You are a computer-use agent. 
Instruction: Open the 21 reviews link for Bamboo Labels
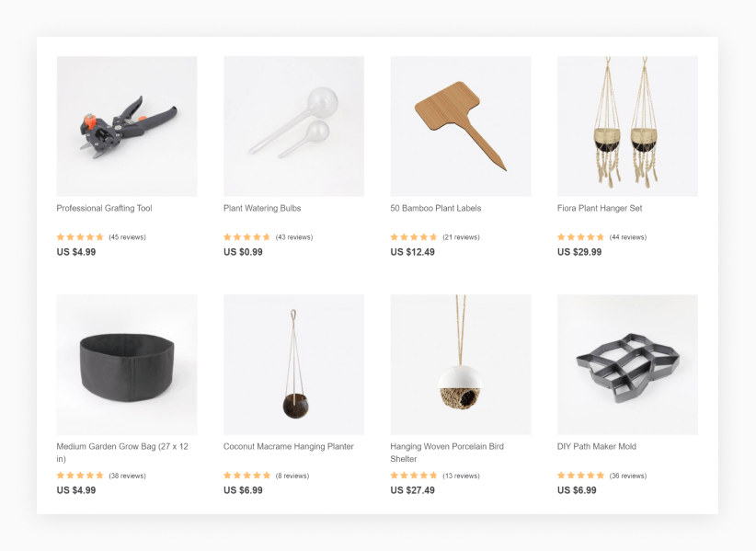tap(461, 237)
